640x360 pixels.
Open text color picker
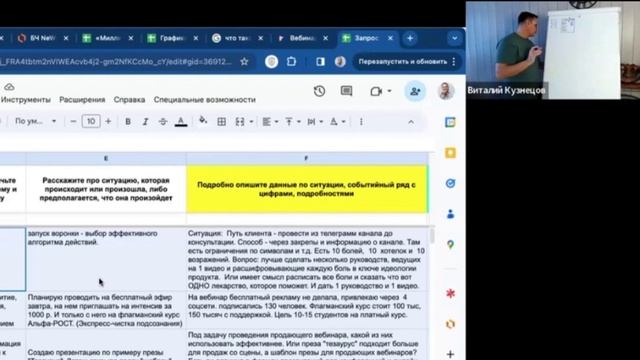coord(181,122)
